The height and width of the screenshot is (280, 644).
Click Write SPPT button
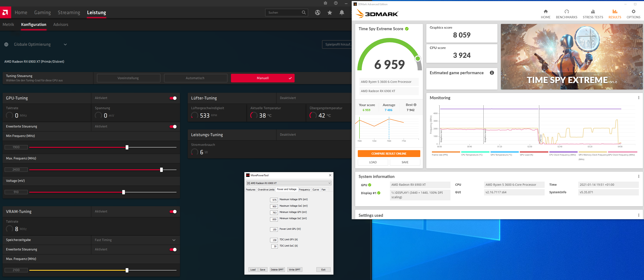294,270
